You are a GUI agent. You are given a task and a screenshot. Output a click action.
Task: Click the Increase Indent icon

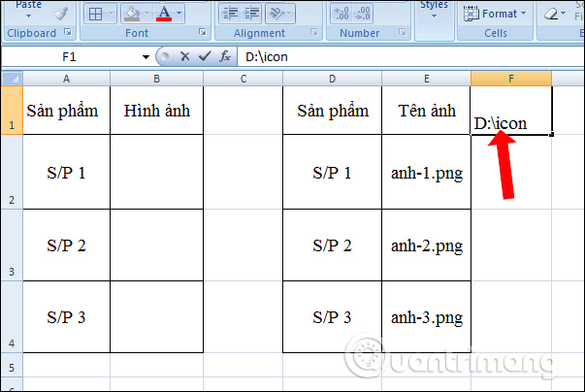click(x=251, y=14)
